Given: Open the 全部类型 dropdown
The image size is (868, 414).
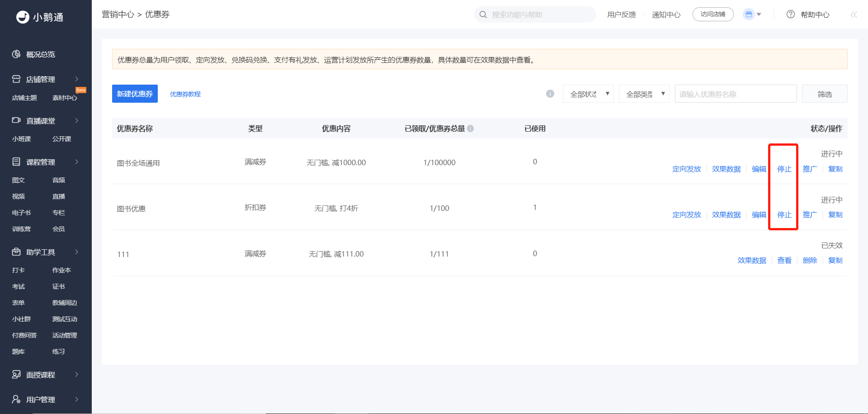Looking at the screenshot, I should pyautogui.click(x=644, y=94).
